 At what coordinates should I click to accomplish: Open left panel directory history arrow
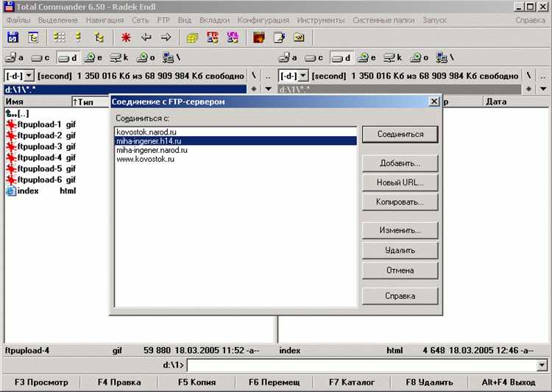coord(268,89)
